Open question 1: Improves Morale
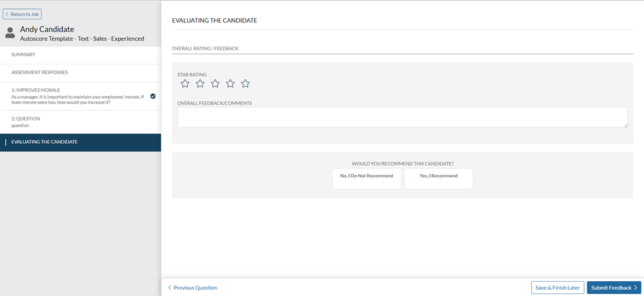This screenshot has width=644, height=296. [x=76, y=96]
